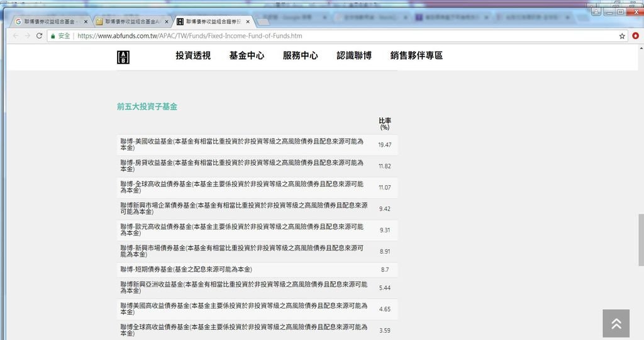Viewport: 644px width, 340px height.
Task: Click the browser back arrow
Action: point(16,36)
